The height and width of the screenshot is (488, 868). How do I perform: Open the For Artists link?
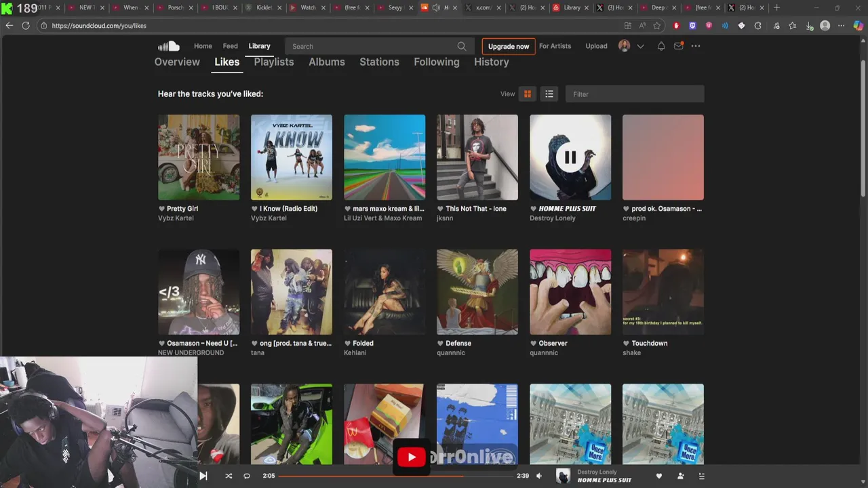pos(555,46)
